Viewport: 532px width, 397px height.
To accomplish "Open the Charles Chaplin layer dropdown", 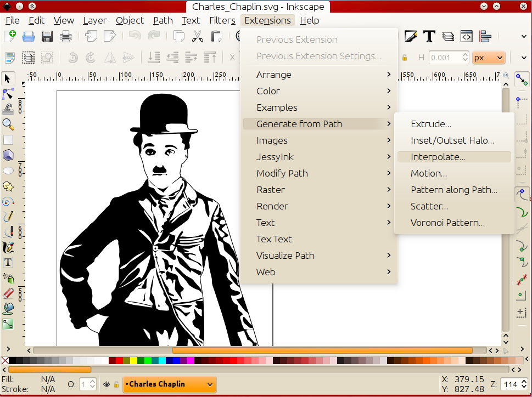I will 169,384.
